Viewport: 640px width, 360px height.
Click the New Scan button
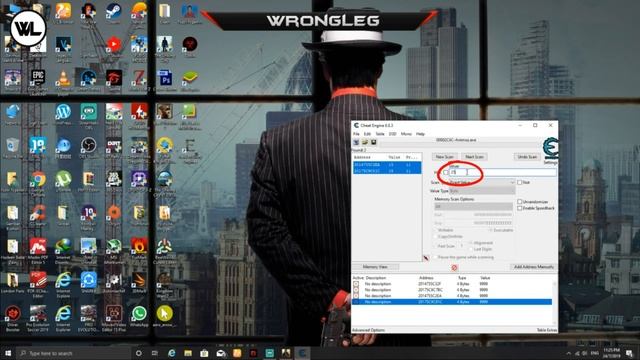pyautogui.click(x=444, y=157)
